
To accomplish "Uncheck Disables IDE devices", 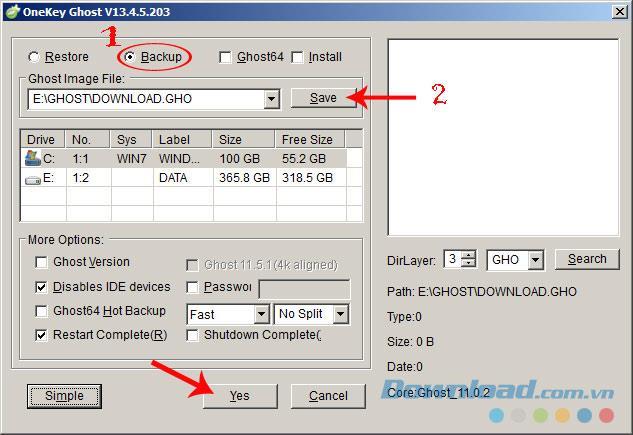I will (41, 287).
